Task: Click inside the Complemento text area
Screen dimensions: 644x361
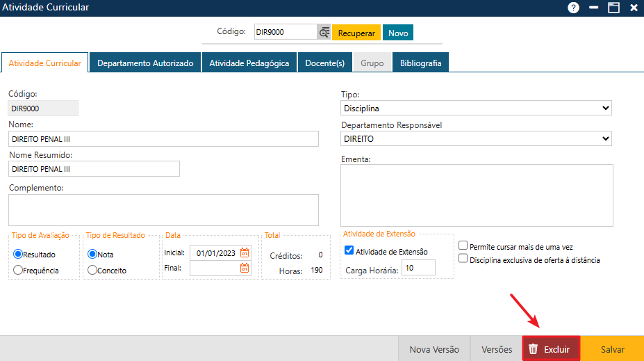Action: 163,210
